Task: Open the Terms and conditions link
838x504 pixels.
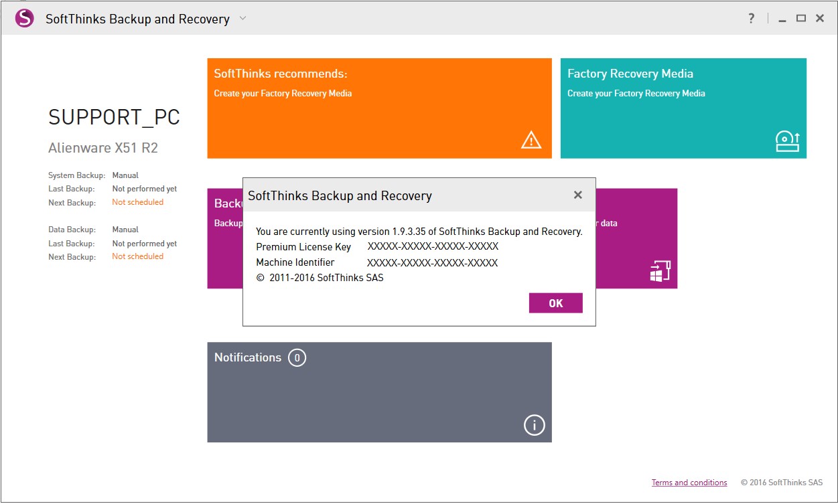Action: click(x=689, y=483)
